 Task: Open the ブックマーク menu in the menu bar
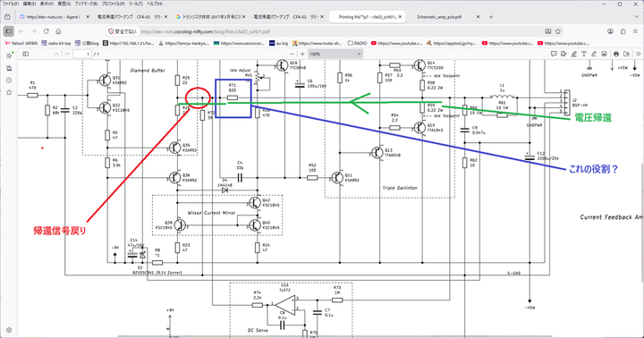click(86, 4)
